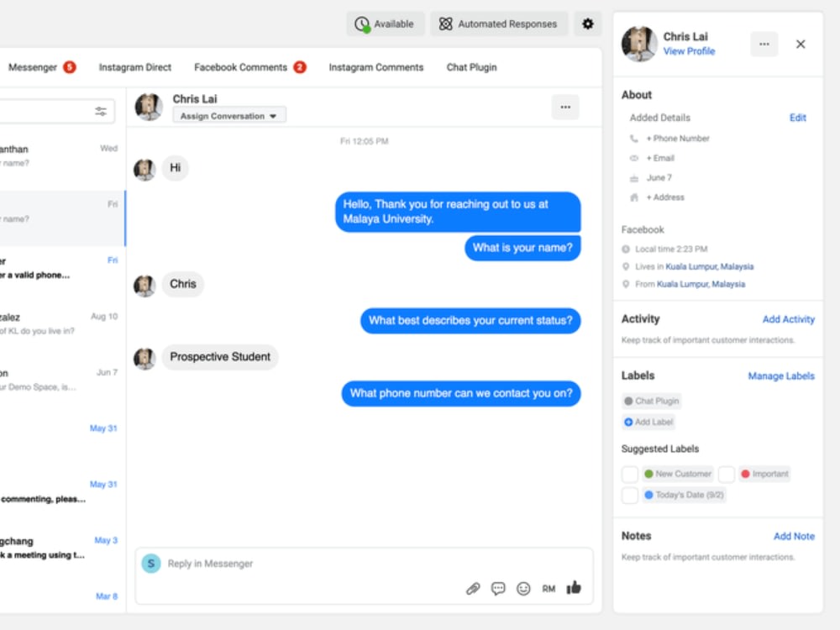Open Lives in Kuala Lumpur, Malaysia link
The image size is (840, 630).
coord(709,267)
